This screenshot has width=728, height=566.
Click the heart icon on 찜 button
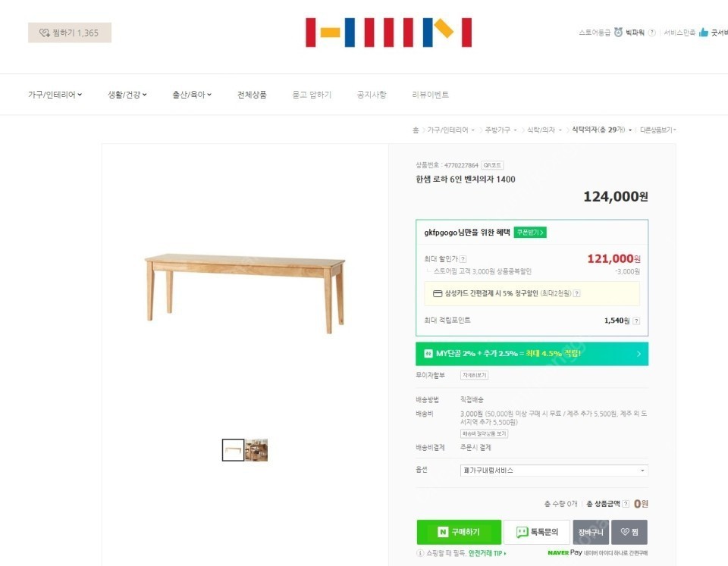(x=624, y=532)
